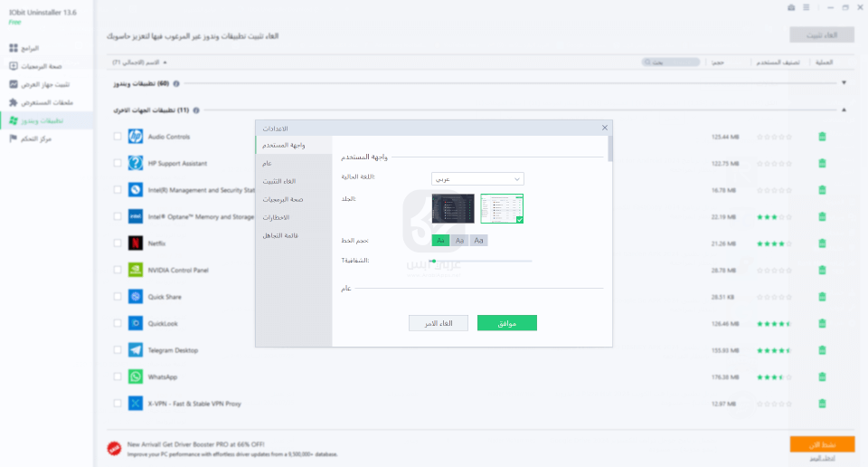Open الاخطارات settings tab

pos(294,218)
